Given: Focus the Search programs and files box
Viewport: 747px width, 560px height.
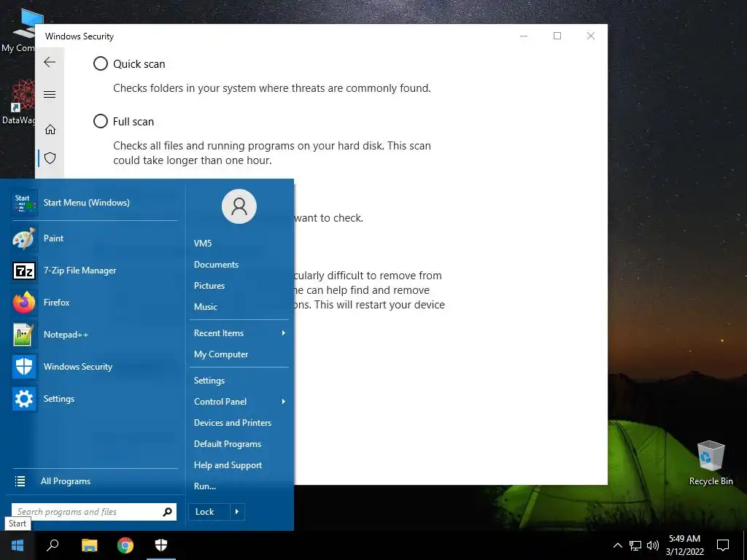Looking at the screenshot, I should 94,512.
